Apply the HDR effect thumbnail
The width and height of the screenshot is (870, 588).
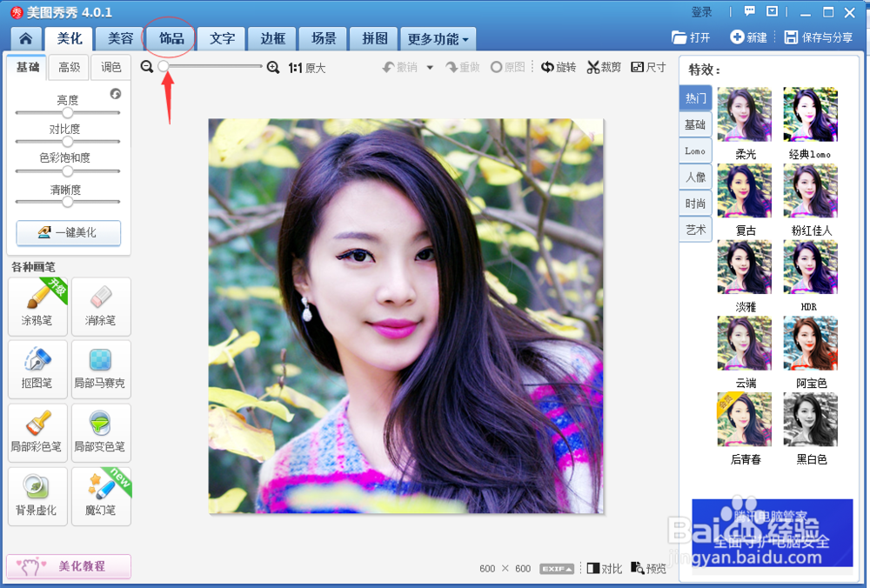coord(810,267)
